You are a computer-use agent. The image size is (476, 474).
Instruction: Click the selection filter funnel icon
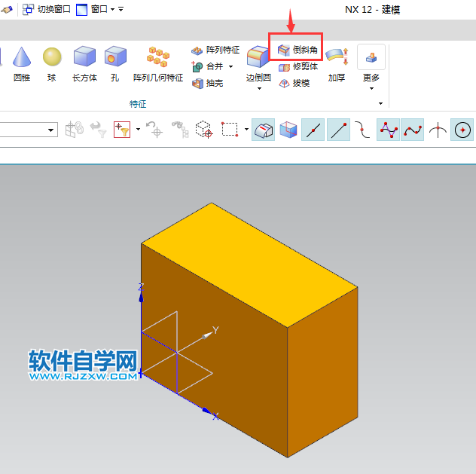pyautogui.click(x=122, y=130)
